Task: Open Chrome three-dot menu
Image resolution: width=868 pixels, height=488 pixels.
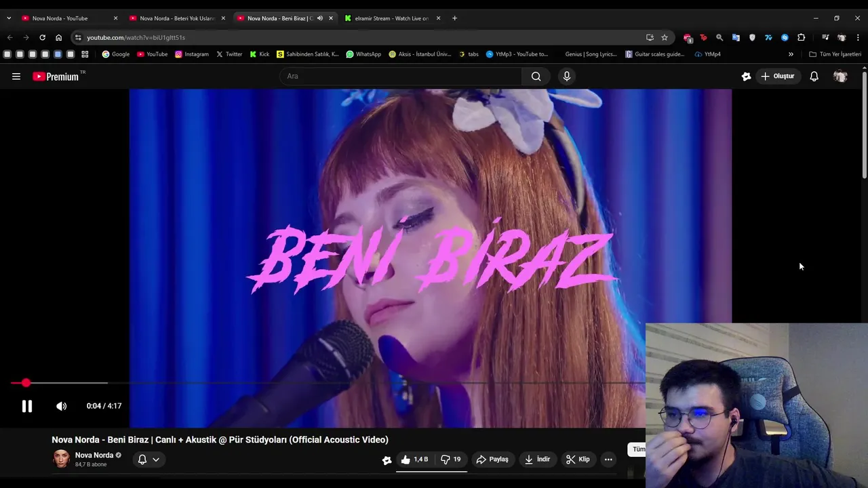Action: (858, 37)
